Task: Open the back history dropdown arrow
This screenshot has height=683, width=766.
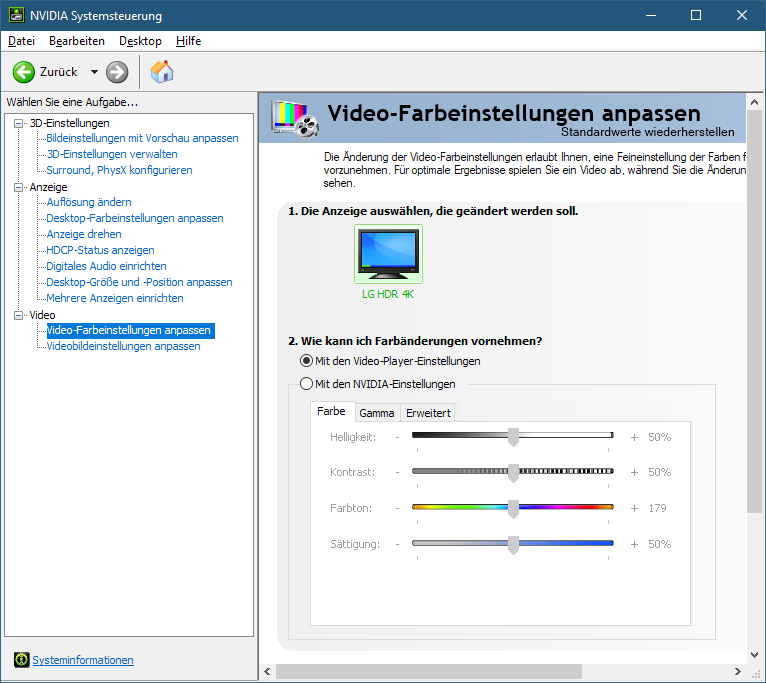Action: 94,72
